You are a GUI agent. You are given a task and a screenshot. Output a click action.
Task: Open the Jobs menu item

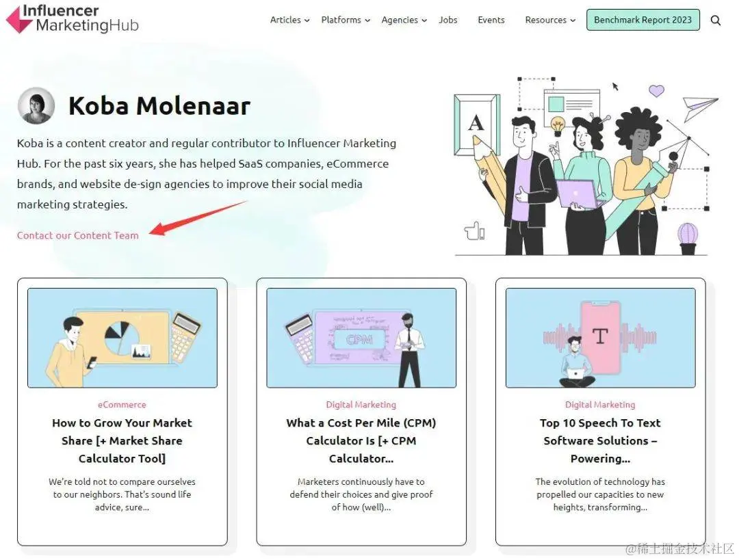(448, 20)
